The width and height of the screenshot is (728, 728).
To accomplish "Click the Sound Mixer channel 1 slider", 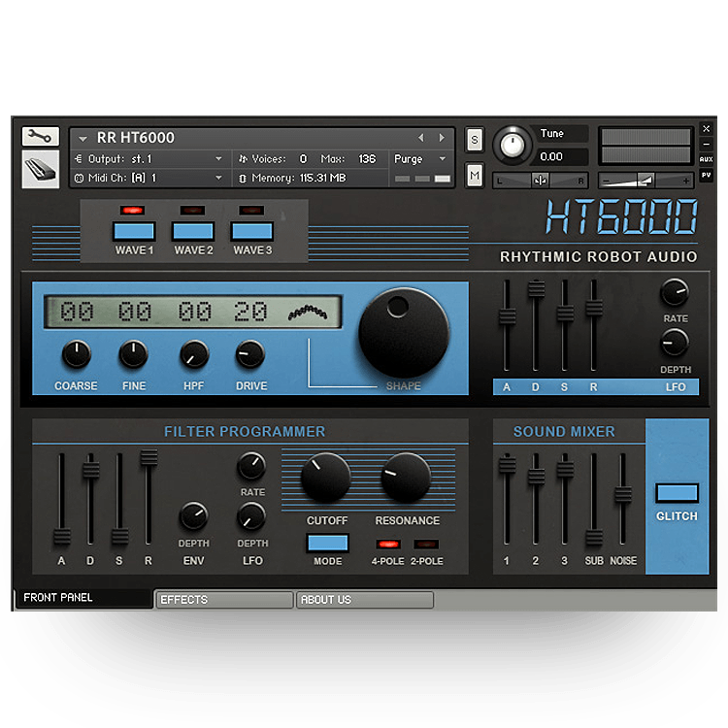I will click(507, 464).
